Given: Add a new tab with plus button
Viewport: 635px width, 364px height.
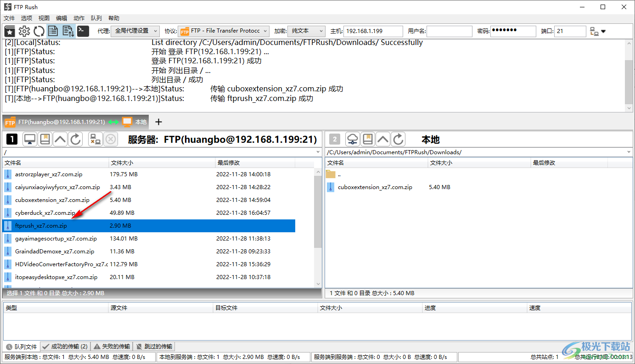Looking at the screenshot, I should (158, 122).
